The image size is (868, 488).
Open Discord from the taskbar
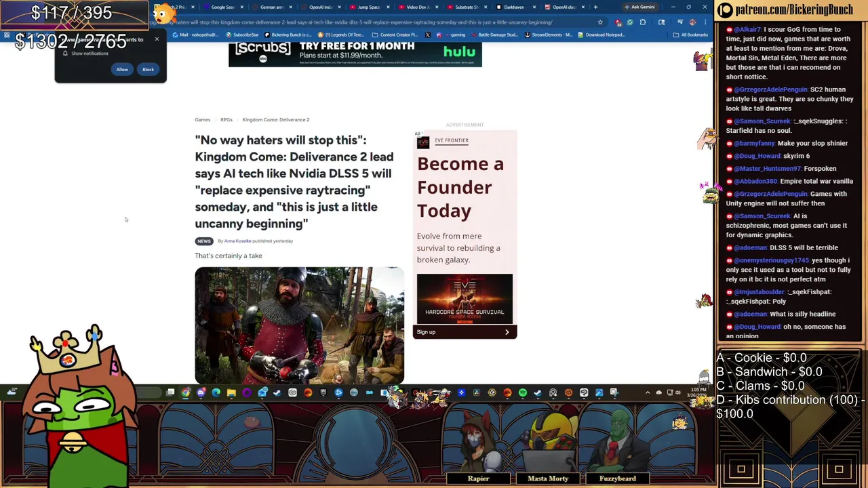(x=201, y=392)
